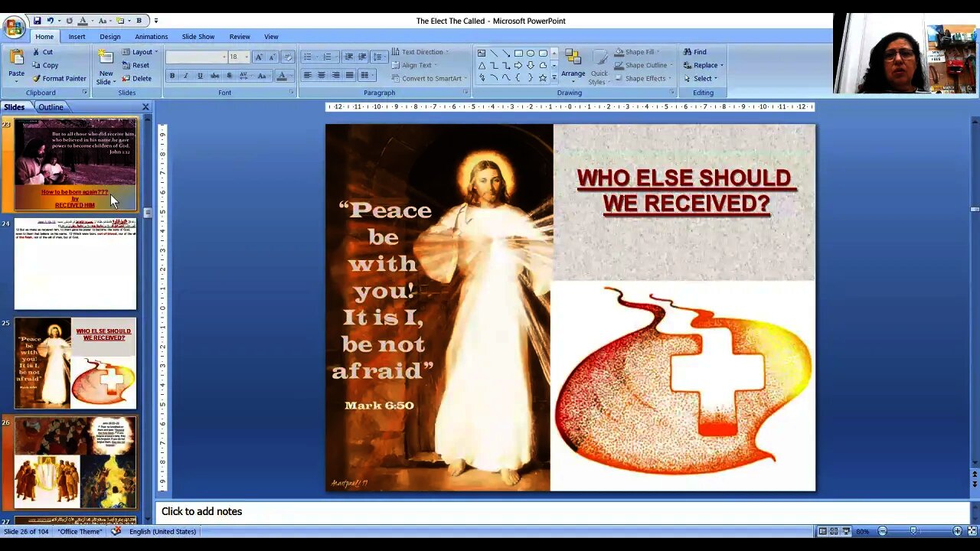This screenshot has width=980, height=551.
Task: Start Slide Show from status bar
Action: point(846,531)
